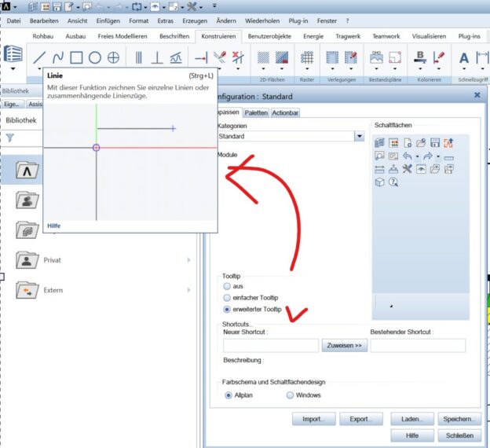This screenshot has width=490, height=448.
Task: Select the Circle tool in the ribbon
Action: [94, 57]
